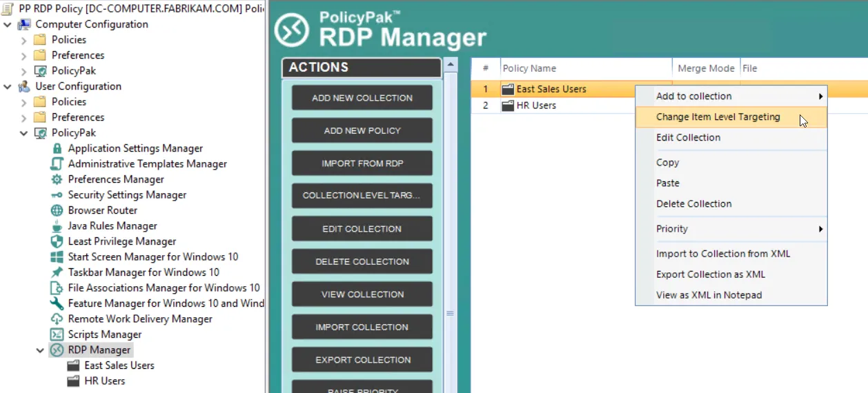
Task: Choose Paste in the context menu
Action: [731, 183]
